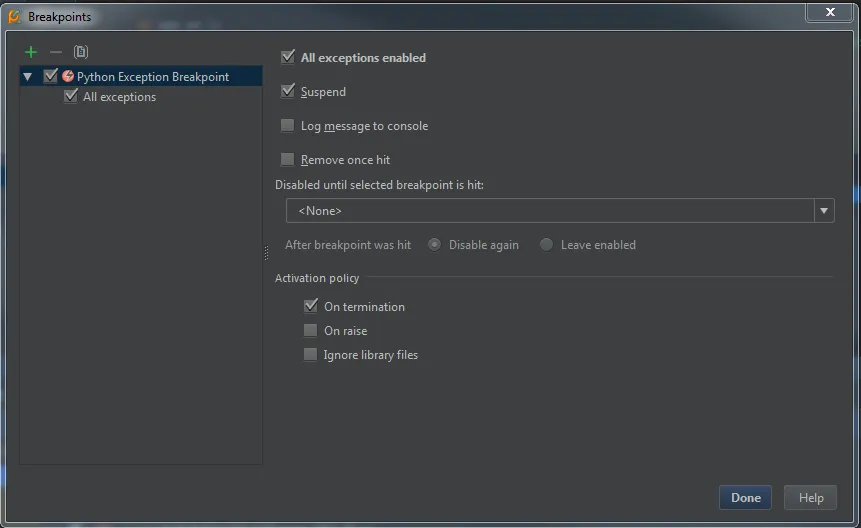Enable the Remove once hit option
861x528 pixels.
coord(288,160)
